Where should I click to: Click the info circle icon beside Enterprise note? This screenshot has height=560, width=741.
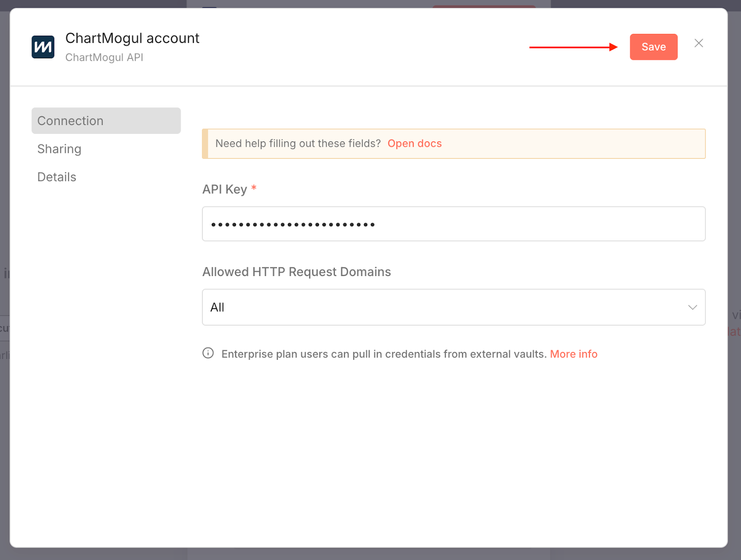[207, 353]
